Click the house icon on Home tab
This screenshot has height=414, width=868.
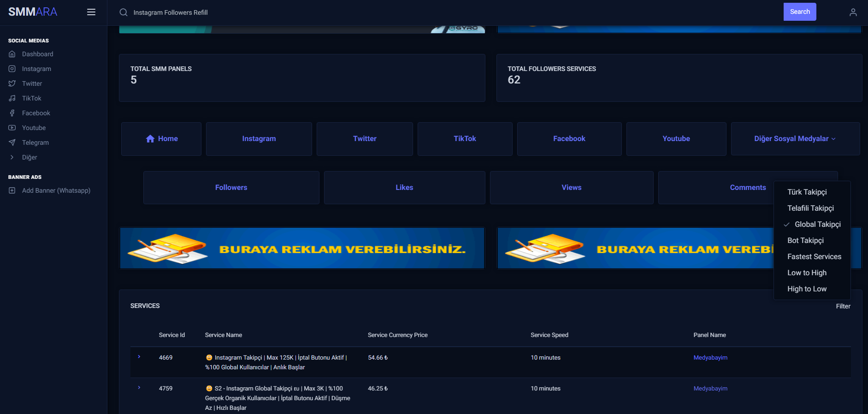click(x=150, y=139)
